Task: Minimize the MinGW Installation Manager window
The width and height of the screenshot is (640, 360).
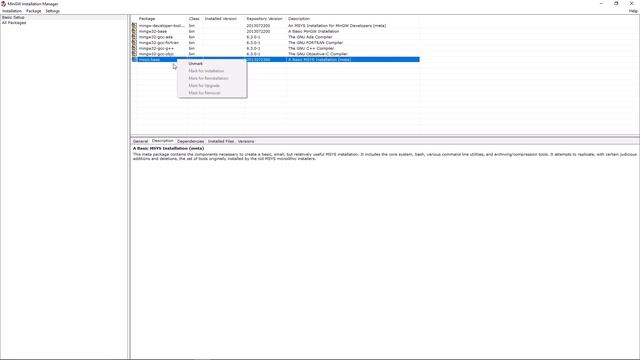Action: [601, 4]
